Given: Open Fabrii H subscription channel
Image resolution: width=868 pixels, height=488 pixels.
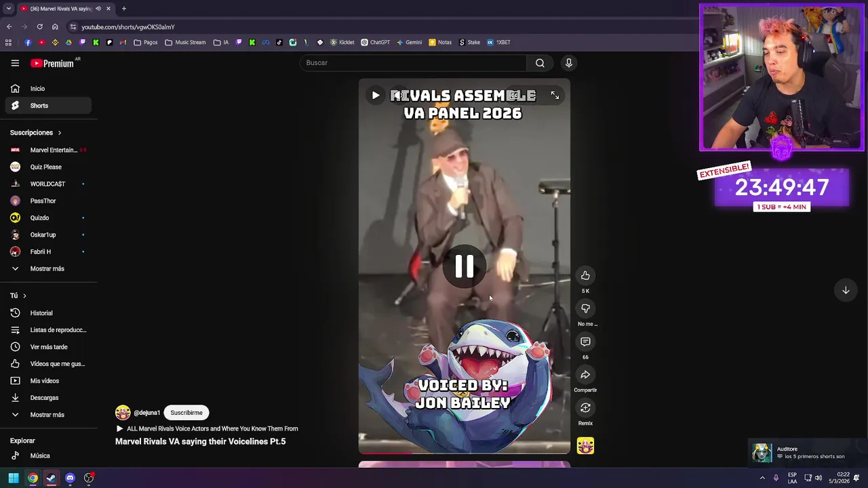Looking at the screenshot, I should 49,251.
